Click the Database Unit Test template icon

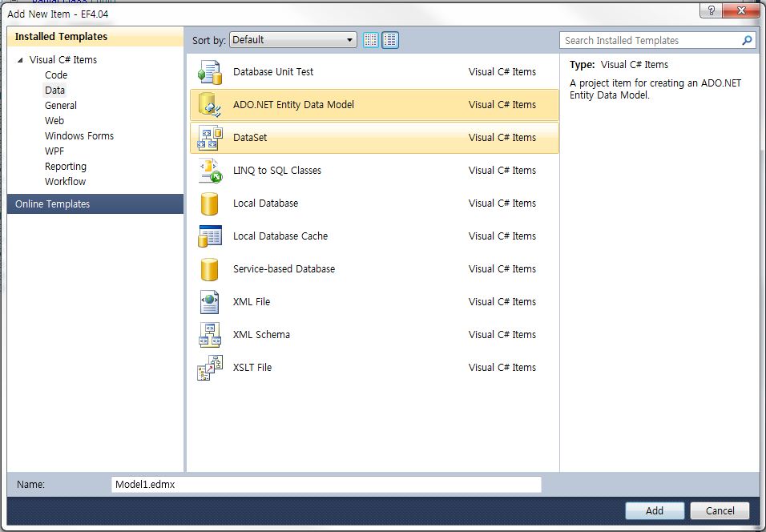210,72
